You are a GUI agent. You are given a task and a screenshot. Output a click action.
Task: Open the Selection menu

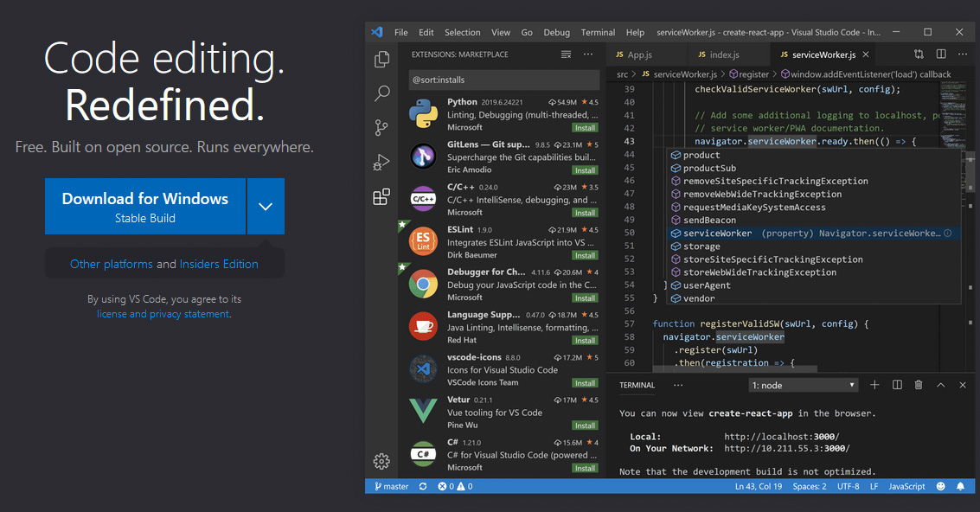point(463,33)
